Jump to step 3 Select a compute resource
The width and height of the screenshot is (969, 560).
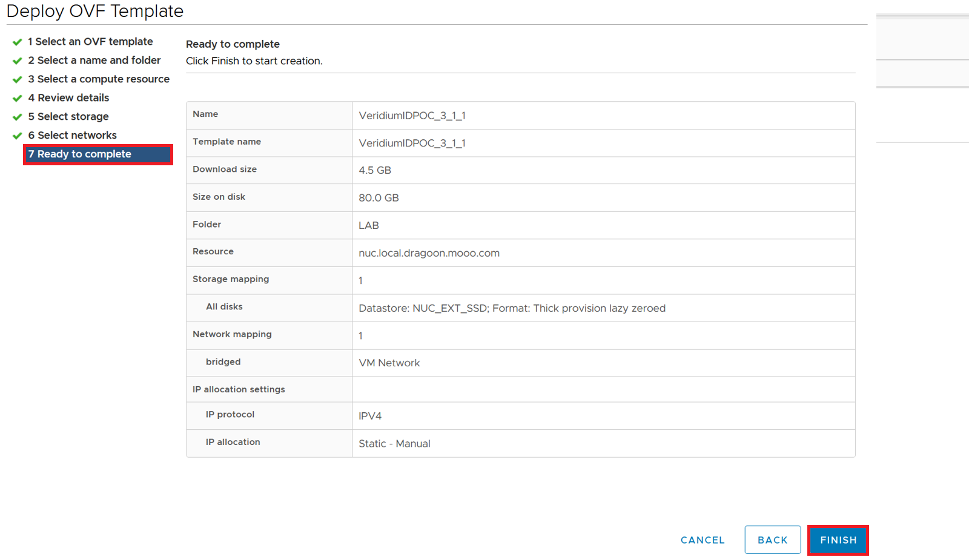[x=99, y=79]
